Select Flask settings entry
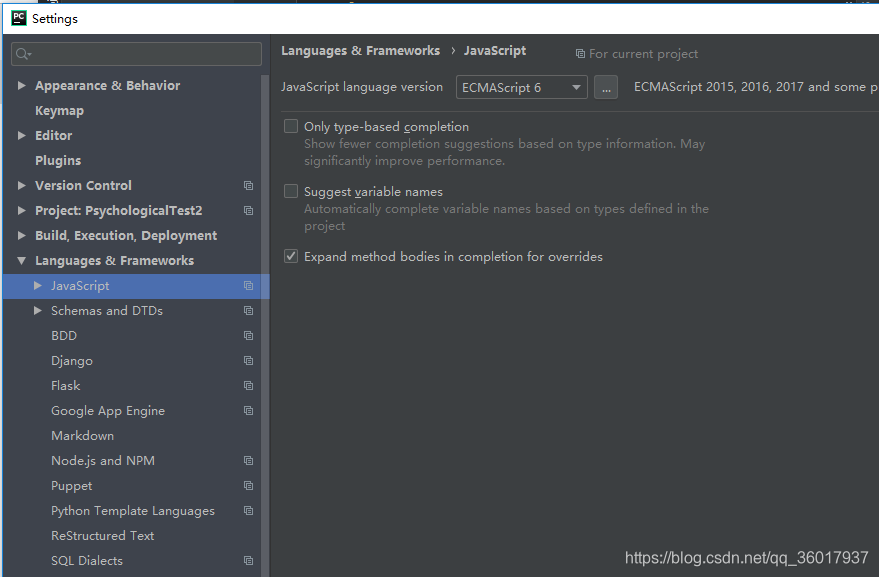This screenshot has height=577, width=879. (x=66, y=386)
